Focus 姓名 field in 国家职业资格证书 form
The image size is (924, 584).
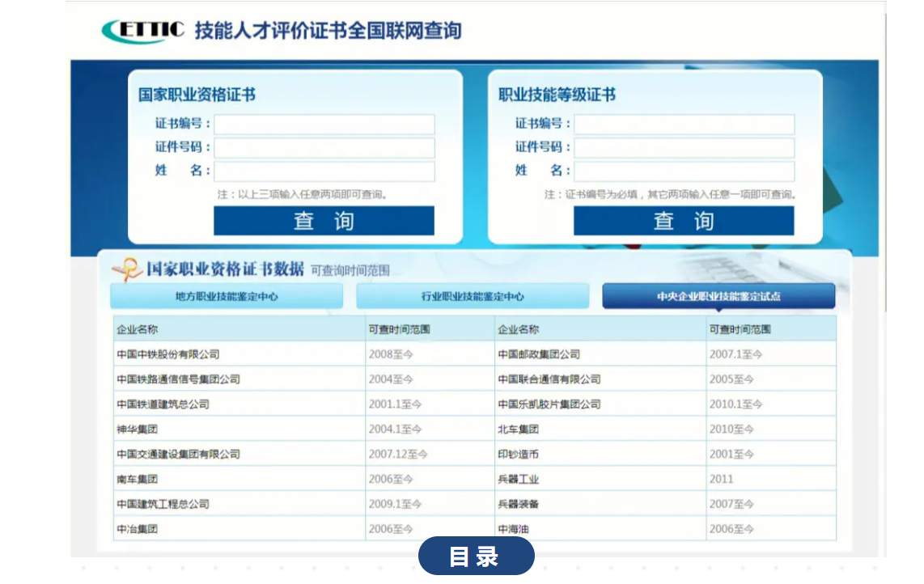pos(324,171)
